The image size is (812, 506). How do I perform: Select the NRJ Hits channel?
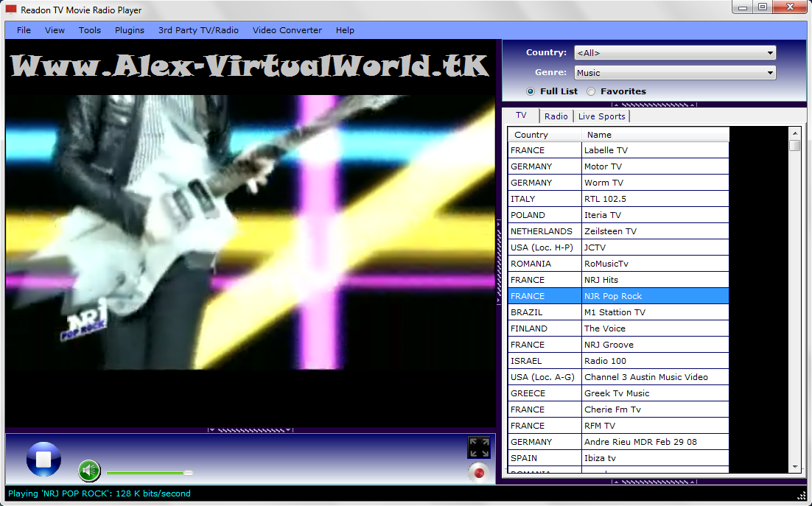click(x=655, y=280)
